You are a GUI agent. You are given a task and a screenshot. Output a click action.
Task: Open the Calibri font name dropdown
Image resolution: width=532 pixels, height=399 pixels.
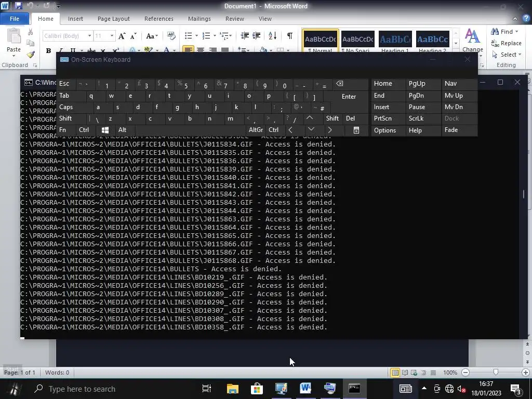click(x=89, y=36)
